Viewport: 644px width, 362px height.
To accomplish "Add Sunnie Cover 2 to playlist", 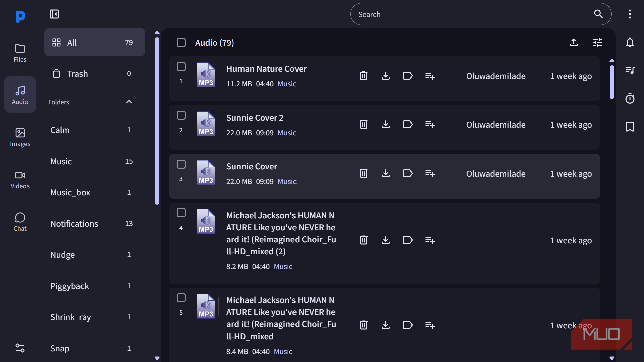I will [430, 124].
